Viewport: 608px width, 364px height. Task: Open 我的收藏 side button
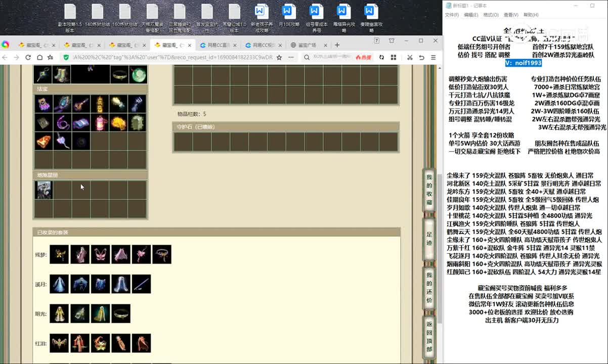pos(429,190)
